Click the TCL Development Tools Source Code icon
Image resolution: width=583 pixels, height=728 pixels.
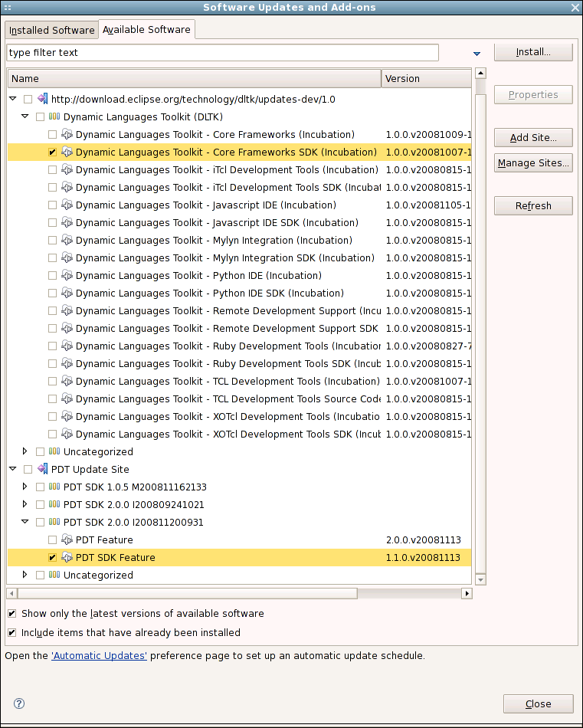click(67, 398)
